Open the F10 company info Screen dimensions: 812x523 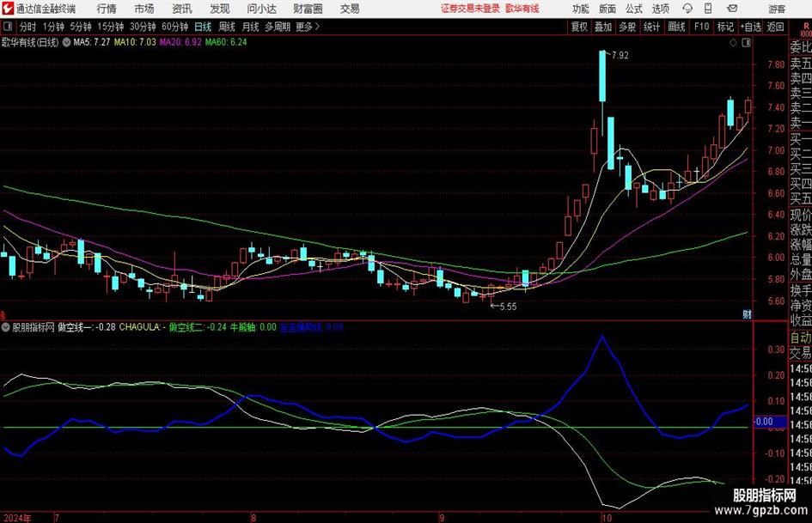click(701, 27)
